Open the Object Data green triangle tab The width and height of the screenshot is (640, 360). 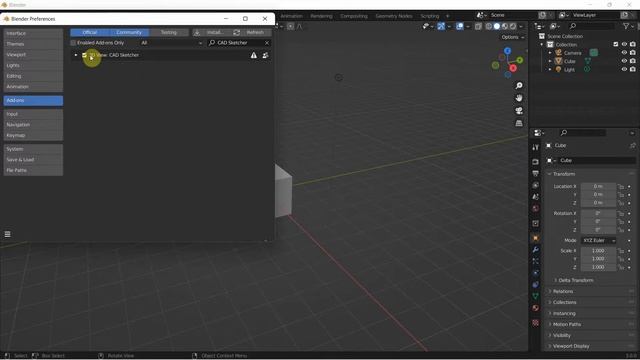[536, 296]
